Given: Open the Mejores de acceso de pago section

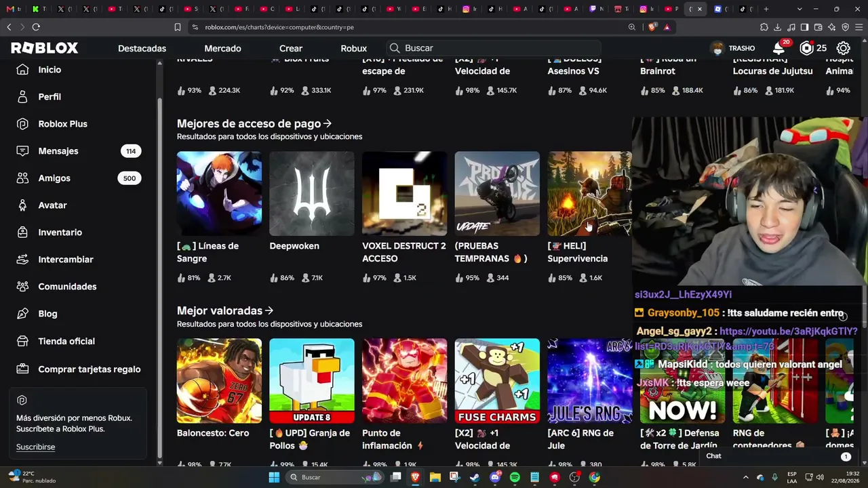Looking at the screenshot, I should coord(254,123).
